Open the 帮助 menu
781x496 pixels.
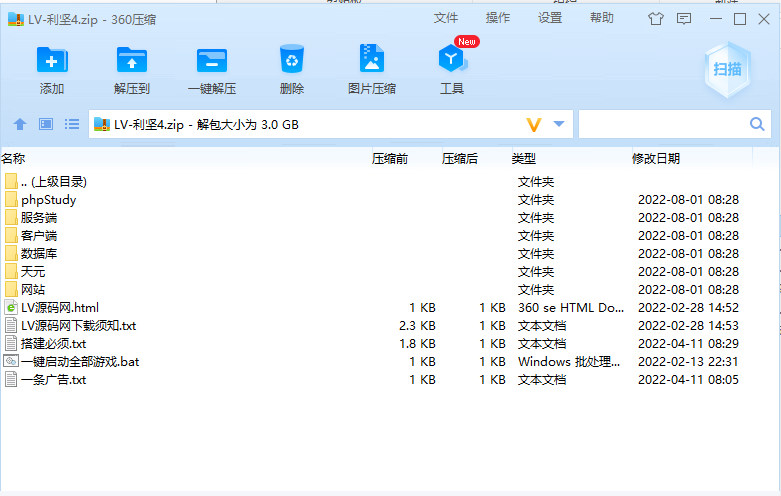[602, 18]
